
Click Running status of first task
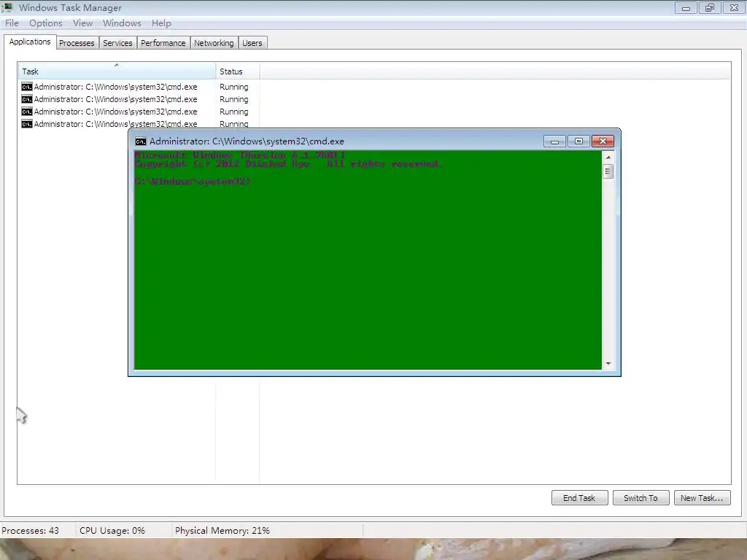234,87
